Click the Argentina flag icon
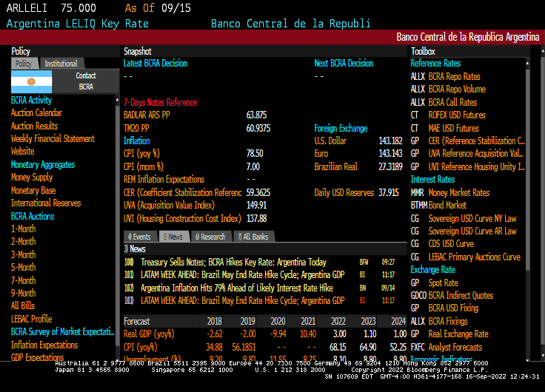Image resolution: width=545 pixels, height=392 pixels. pyautogui.click(x=32, y=81)
